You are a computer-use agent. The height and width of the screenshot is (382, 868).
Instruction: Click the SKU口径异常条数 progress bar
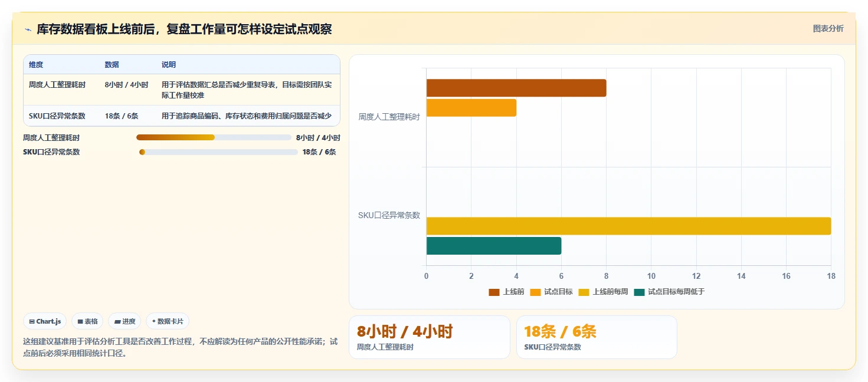[x=218, y=152]
